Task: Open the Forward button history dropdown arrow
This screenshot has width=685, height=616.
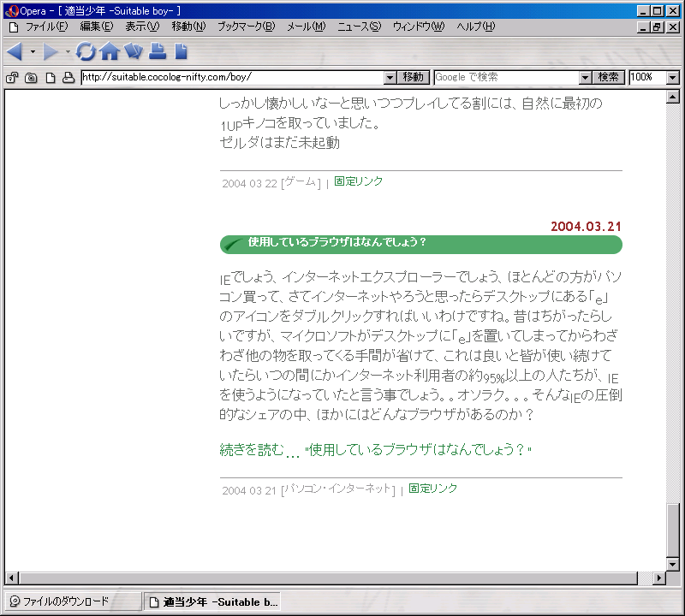Action: point(68,51)
